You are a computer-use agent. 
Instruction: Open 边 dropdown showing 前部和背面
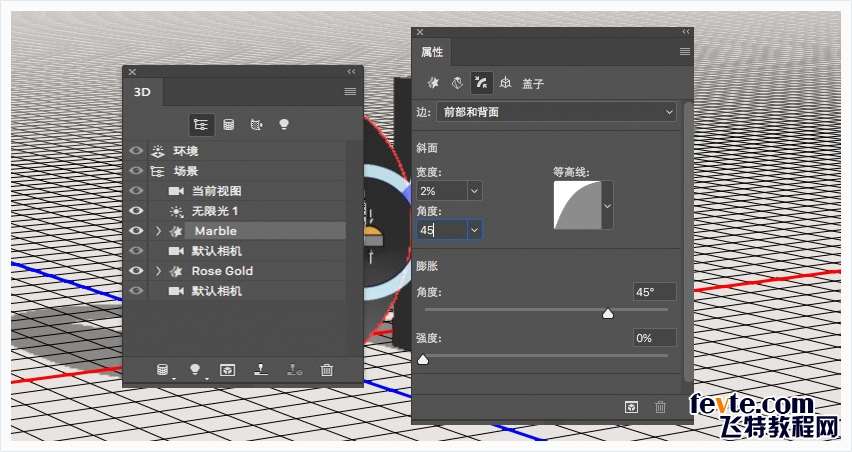pos(556,112)
